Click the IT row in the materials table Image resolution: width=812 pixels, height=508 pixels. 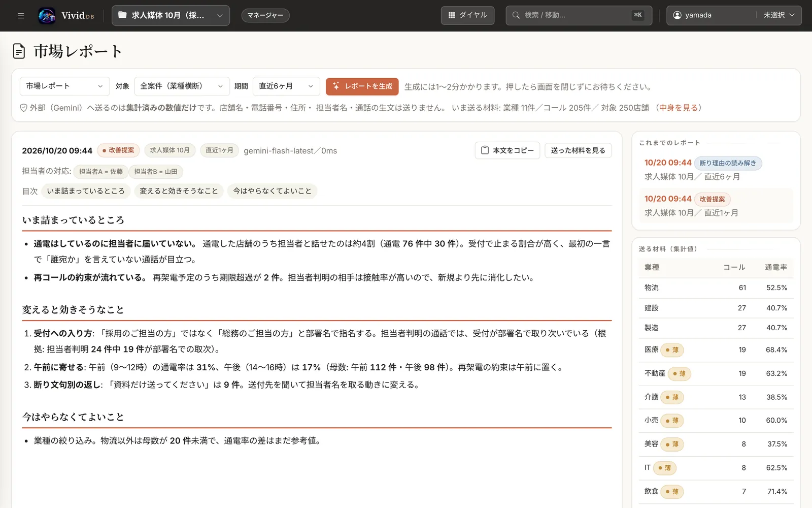pos(716,468)
